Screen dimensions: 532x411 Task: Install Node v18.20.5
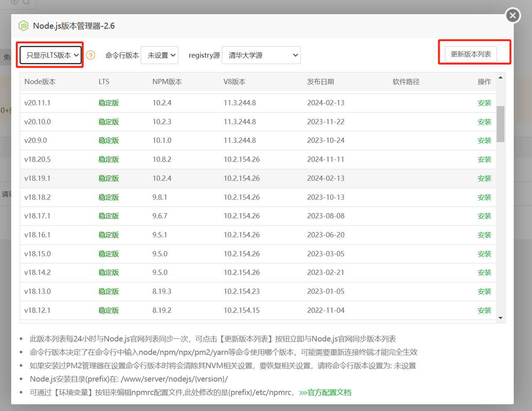[484, 160]
